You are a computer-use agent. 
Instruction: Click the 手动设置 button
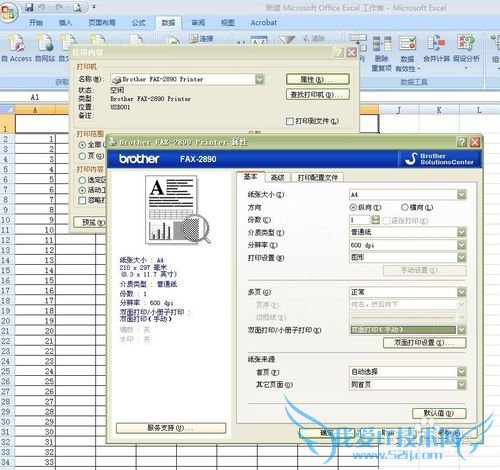(424, 271)
